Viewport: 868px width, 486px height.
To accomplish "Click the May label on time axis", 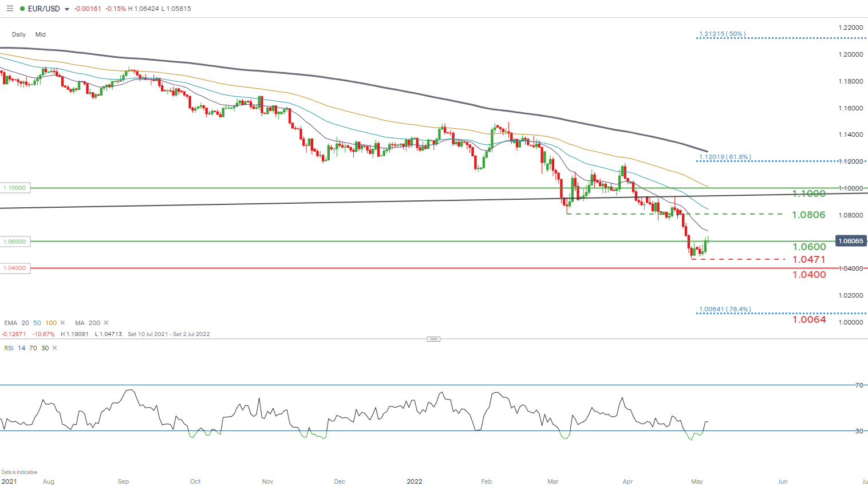I will click(x=697, y=481).
